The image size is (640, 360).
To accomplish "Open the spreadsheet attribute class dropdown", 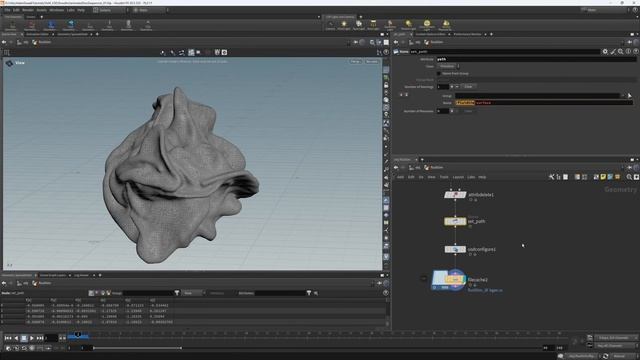I will 193,293.
